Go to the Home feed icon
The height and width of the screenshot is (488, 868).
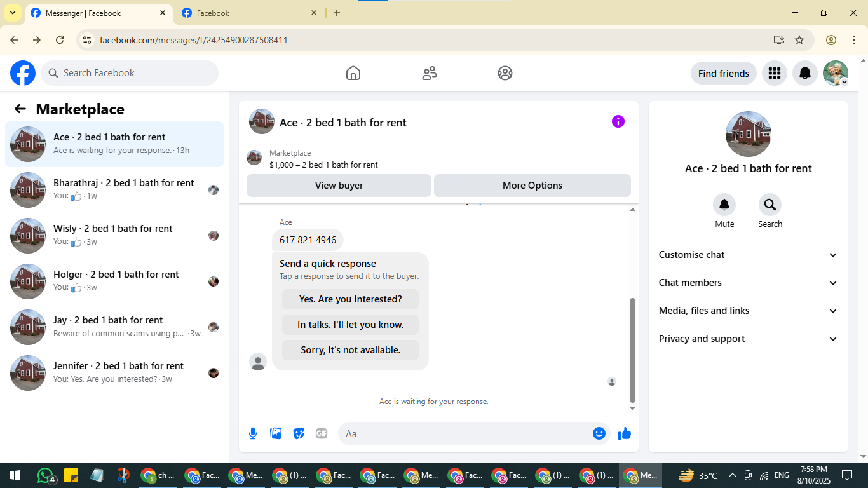[x=353, y=73]
